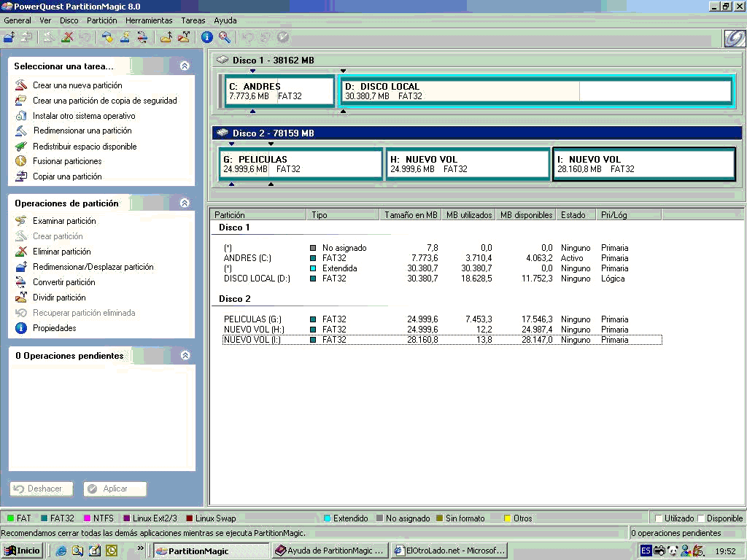Open the Partición menu

102,20
